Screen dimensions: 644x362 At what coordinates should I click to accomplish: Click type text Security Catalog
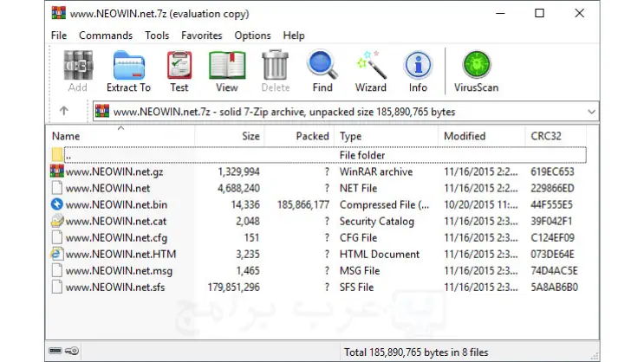(x=377, y=221)
